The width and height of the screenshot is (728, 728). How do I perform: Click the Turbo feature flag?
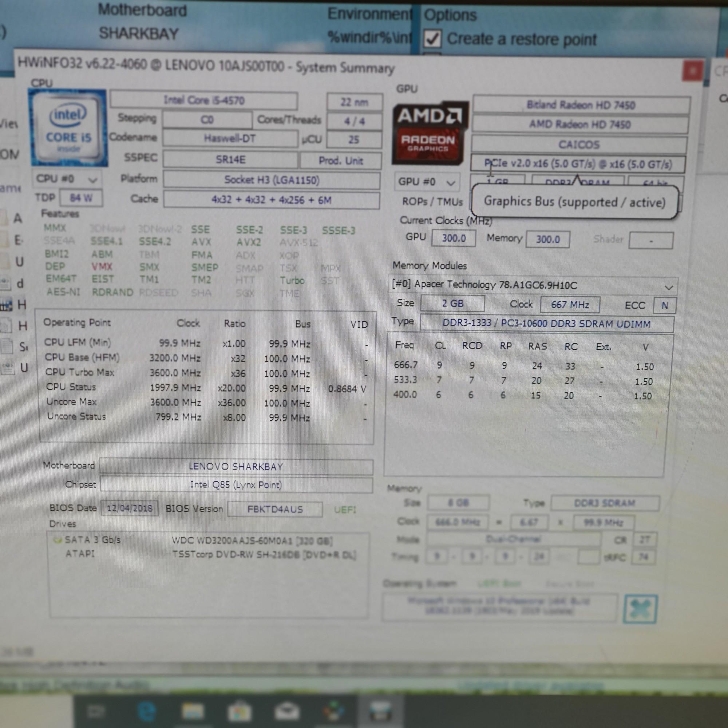[292, 281]
